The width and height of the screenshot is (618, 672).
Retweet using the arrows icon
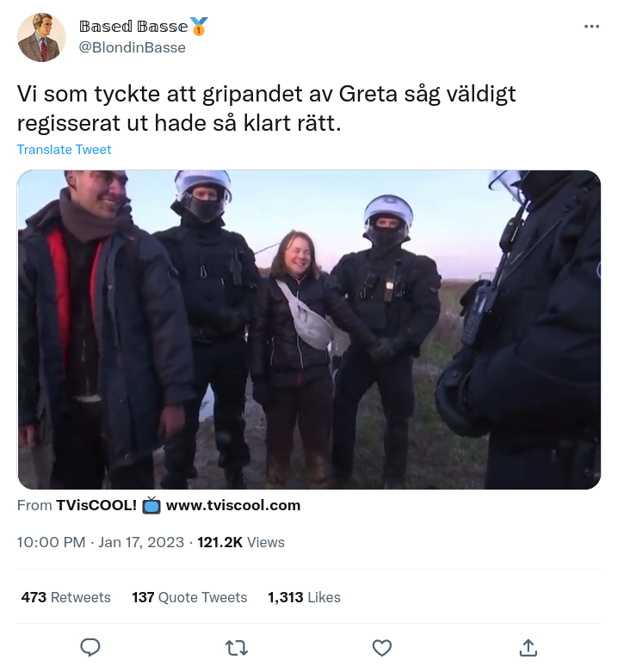pos(237,648)
